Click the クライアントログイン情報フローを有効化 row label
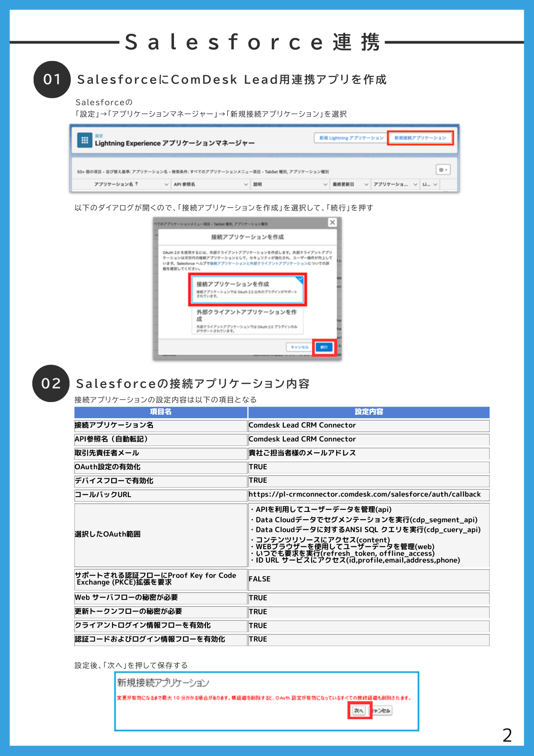The height and width of the screenshot is (756, 534). coord(143,625)
